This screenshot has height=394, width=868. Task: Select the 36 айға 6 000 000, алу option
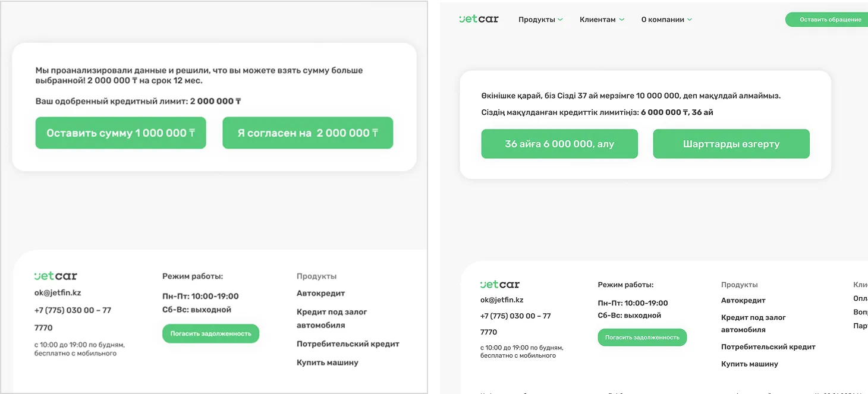559,144
